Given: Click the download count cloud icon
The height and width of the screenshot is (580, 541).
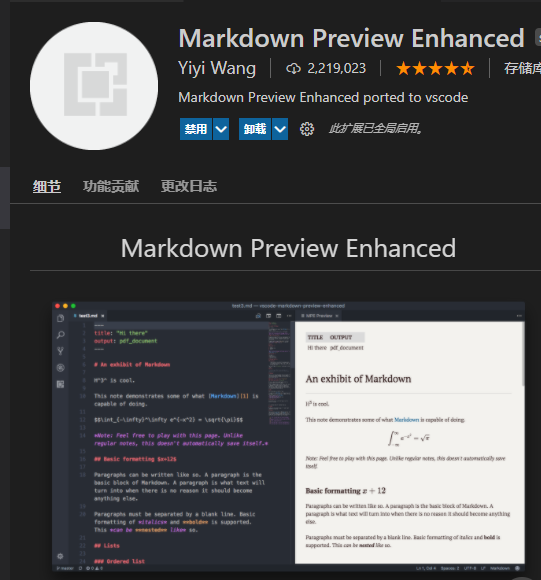Looking at the screenshot, I should coord(293,68).
